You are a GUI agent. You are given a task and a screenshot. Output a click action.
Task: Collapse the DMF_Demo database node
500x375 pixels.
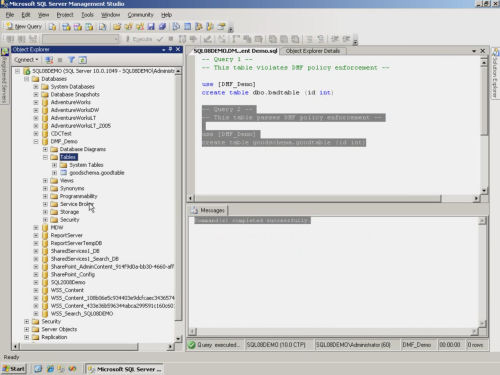click(x=36, y=142)
